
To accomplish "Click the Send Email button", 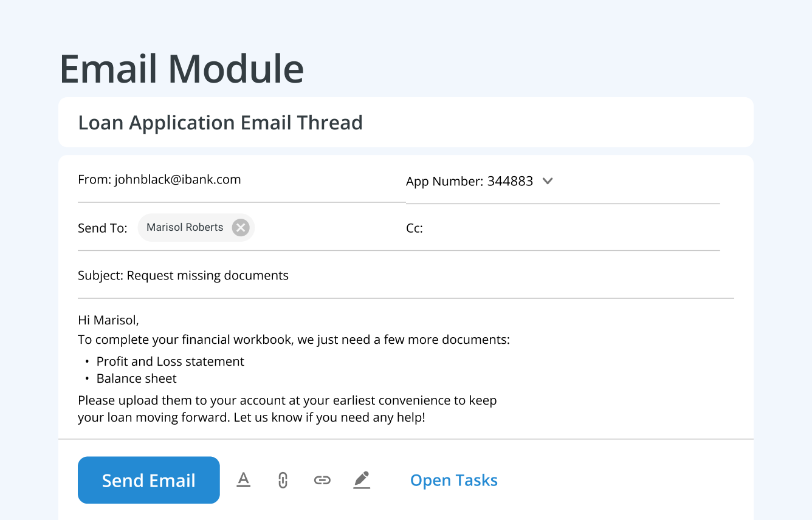I will 148,480.
